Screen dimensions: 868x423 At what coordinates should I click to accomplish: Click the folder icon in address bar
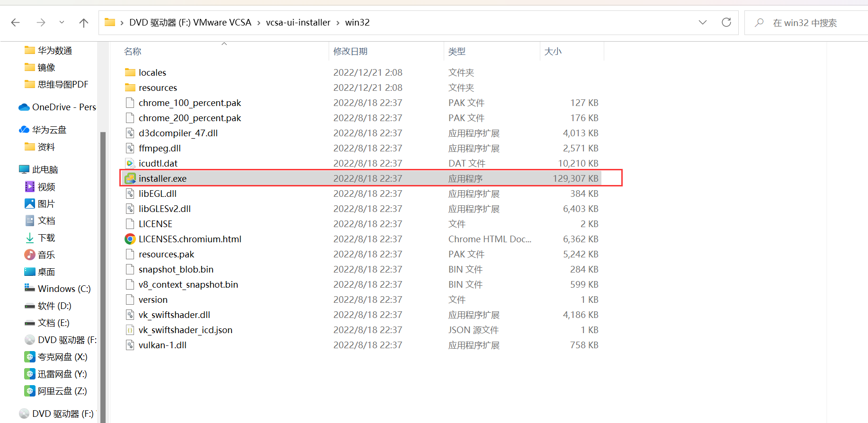point(110,22)
